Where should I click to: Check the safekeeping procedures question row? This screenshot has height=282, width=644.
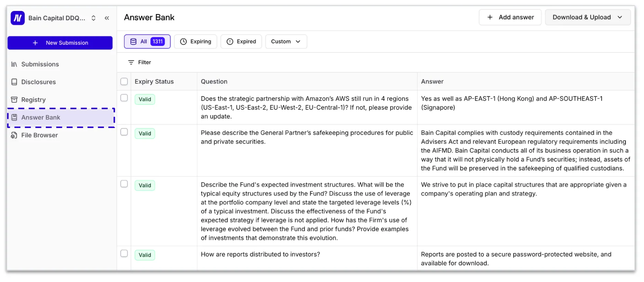point(124,132)
